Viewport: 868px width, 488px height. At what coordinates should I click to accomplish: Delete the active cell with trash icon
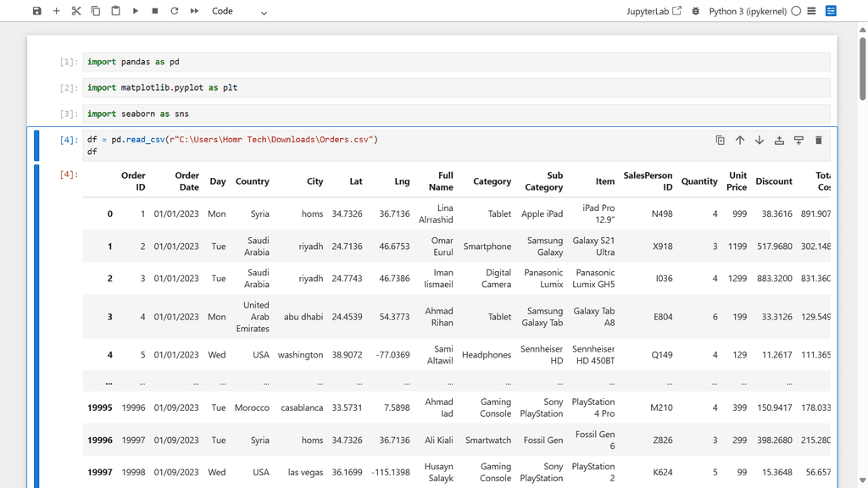coord(819,141)
